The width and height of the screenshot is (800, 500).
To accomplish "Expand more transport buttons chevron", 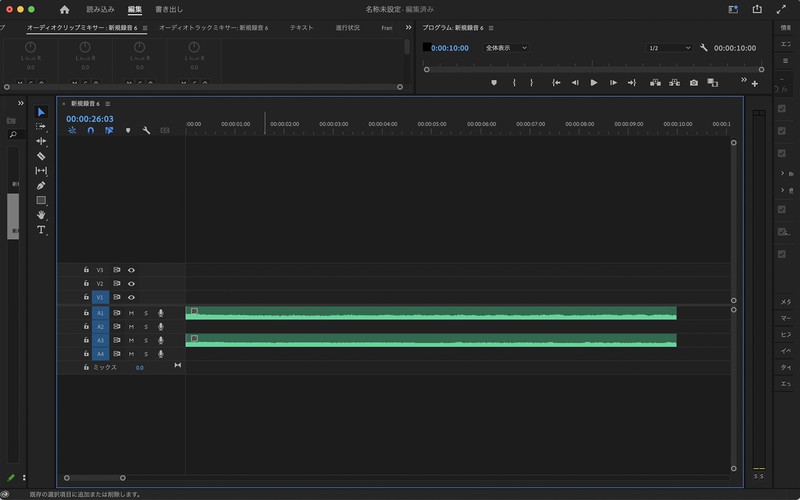I will (x=743, y=80).
